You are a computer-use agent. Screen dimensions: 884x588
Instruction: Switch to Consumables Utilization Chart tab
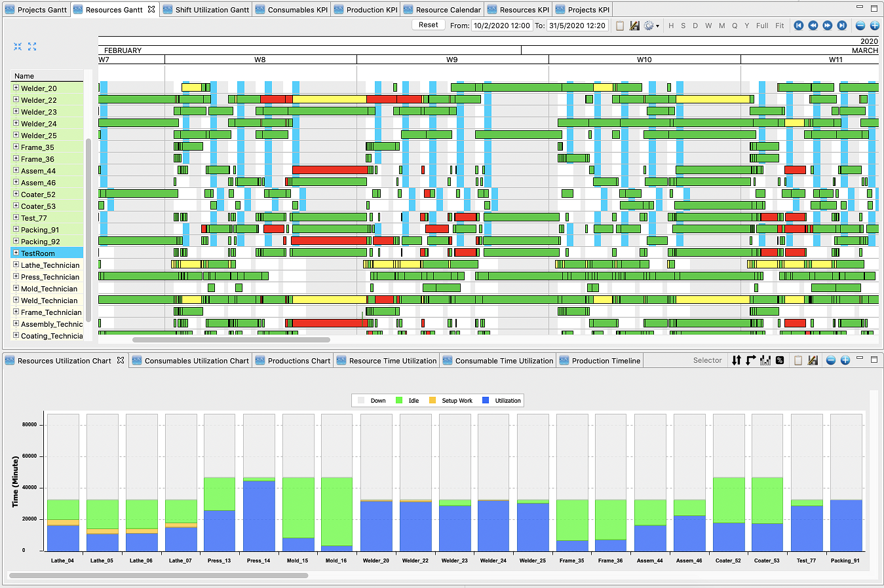point(190,361)
